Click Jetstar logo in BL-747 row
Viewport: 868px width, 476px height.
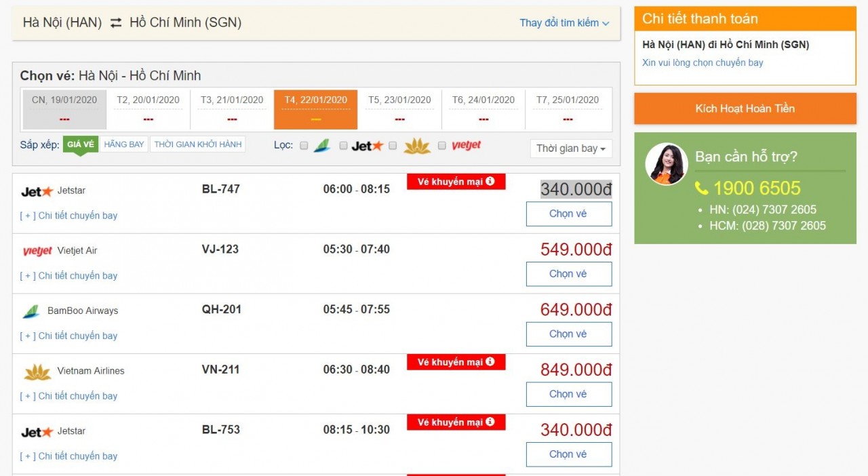37,191
